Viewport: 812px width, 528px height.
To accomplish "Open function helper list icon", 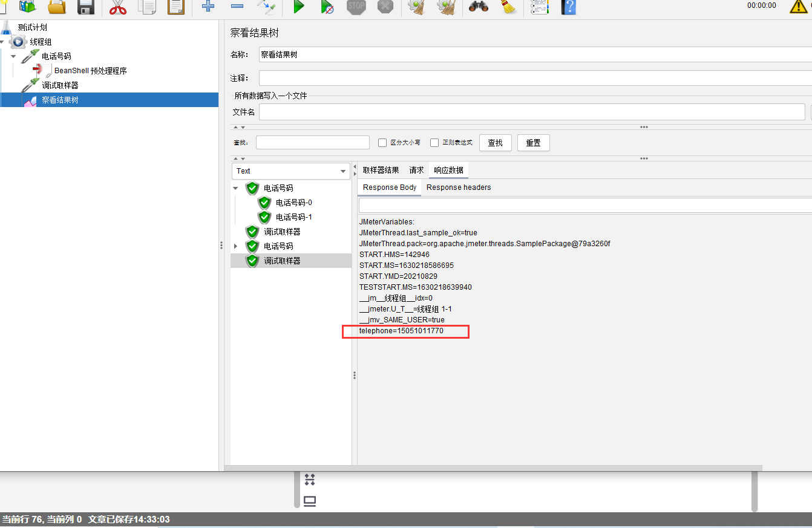I will click(540, 7).
